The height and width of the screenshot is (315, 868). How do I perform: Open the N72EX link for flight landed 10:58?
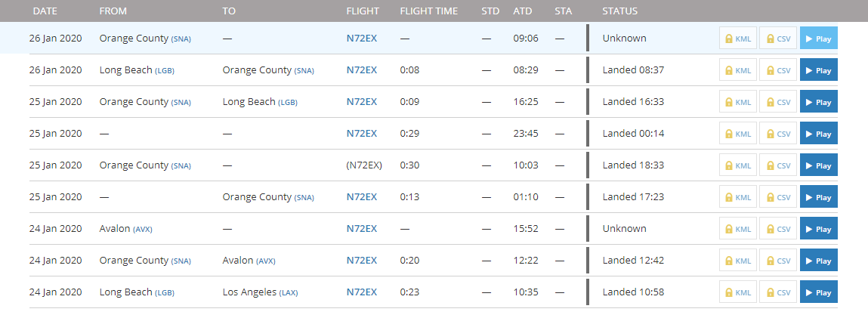(362, 292)
